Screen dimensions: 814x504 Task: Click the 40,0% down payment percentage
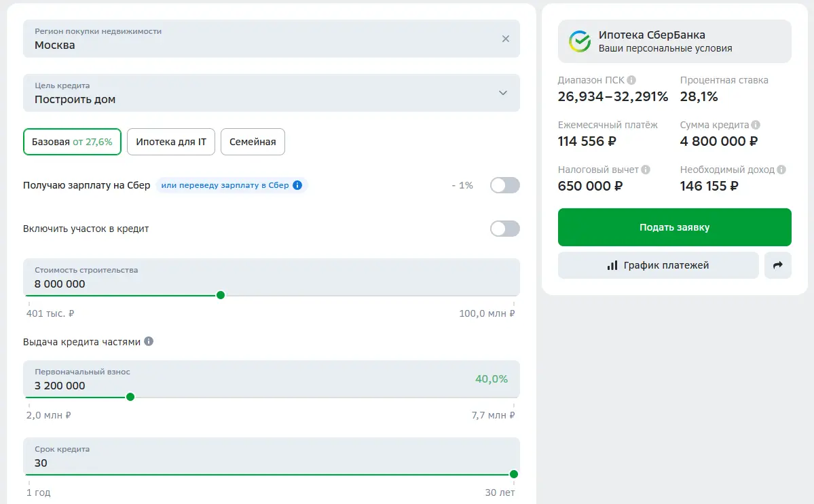coord(491,379)
